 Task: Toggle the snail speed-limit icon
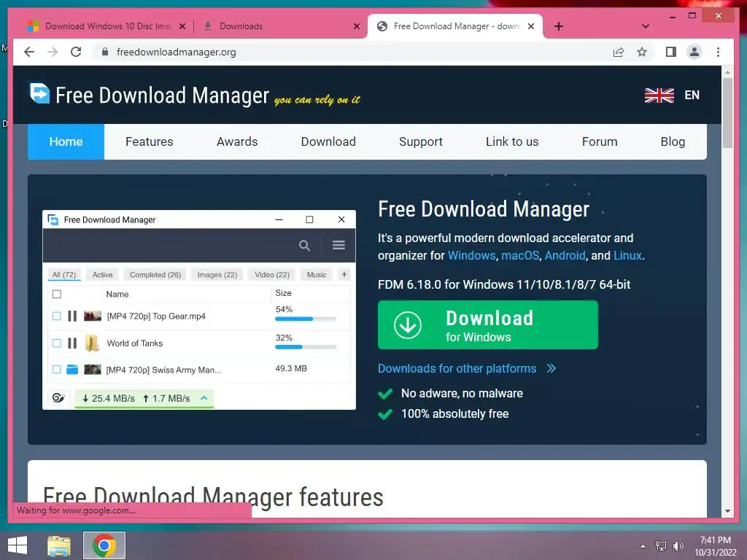click(x=58, y=397)
